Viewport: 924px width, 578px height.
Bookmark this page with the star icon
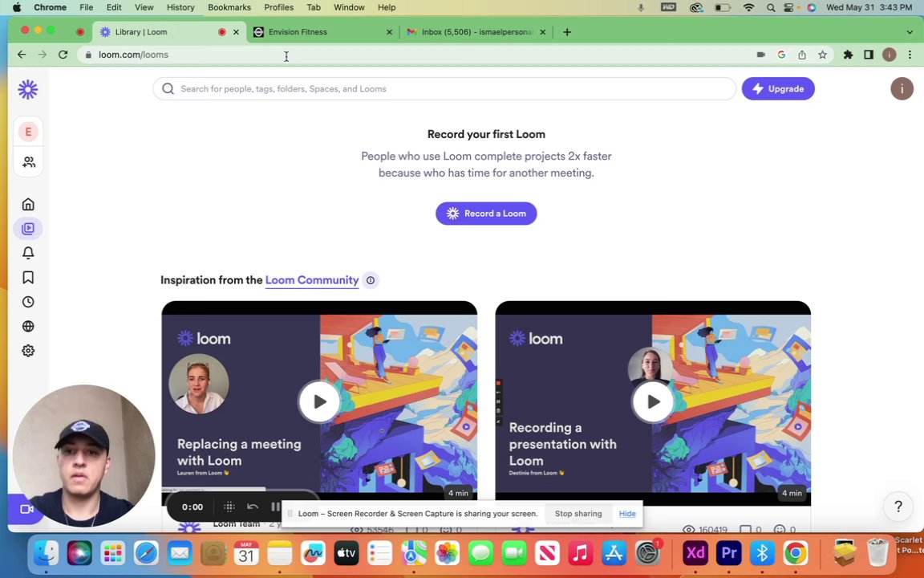(x=823, y=55)
